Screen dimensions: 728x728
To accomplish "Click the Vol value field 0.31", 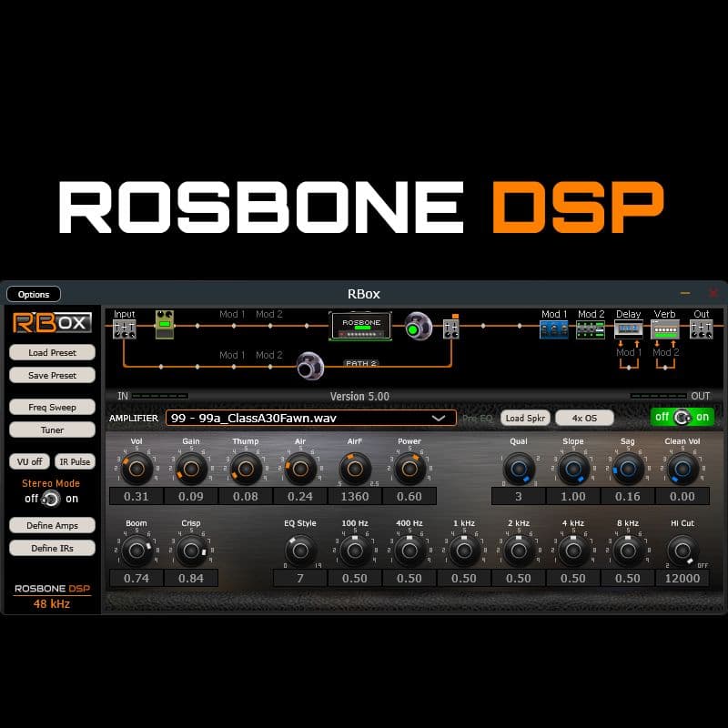I will (x=136, y=496).
